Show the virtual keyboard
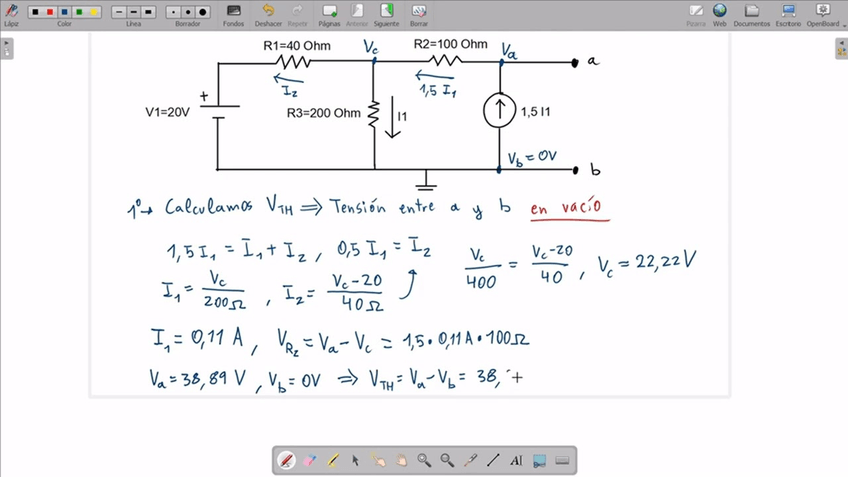This screenshot has height=477, width=848. pos(562,460)
